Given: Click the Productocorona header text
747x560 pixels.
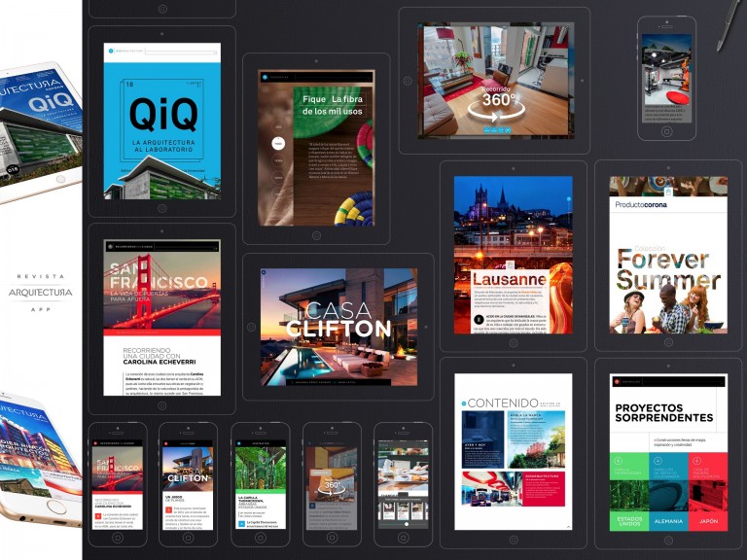Looking at the screenshot, I should (x=641, y=205).
